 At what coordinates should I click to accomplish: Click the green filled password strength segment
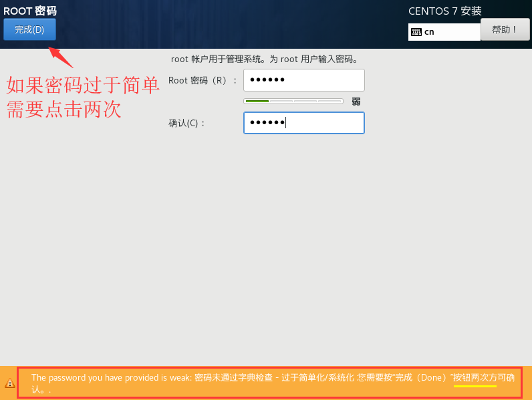click(x=257, y=102)
